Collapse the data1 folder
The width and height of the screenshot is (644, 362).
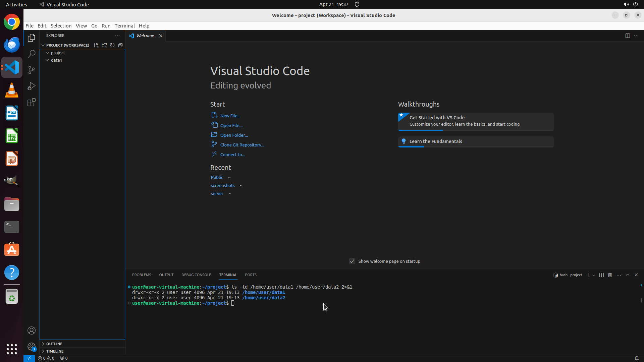coord(47,60)
